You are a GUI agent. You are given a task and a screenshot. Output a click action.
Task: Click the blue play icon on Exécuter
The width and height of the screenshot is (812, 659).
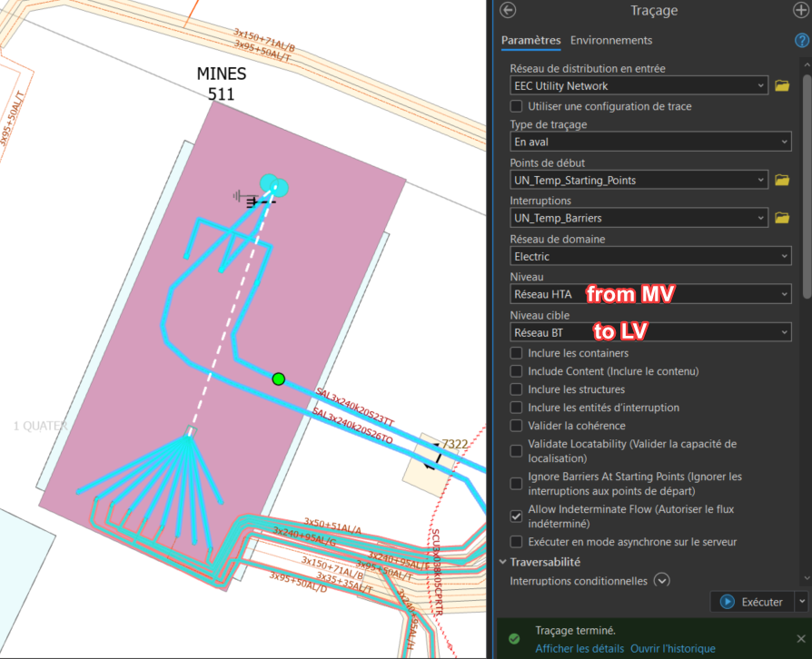[x=728, y=602]
